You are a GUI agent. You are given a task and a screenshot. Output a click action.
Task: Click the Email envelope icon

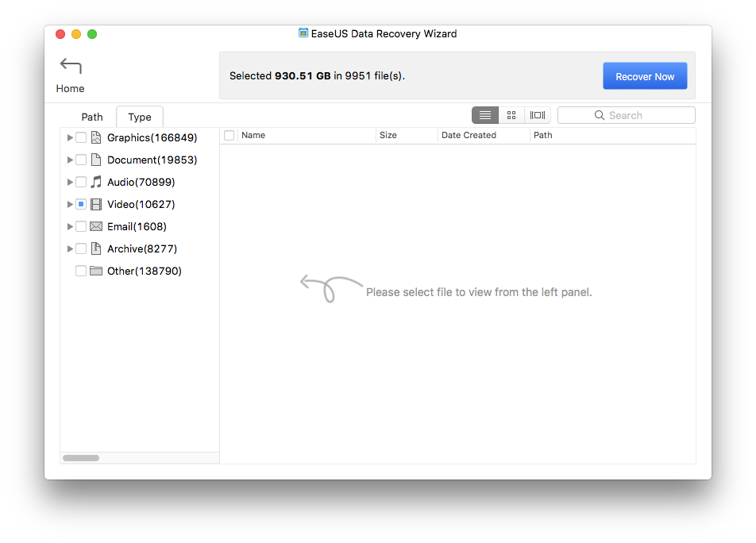96,226
